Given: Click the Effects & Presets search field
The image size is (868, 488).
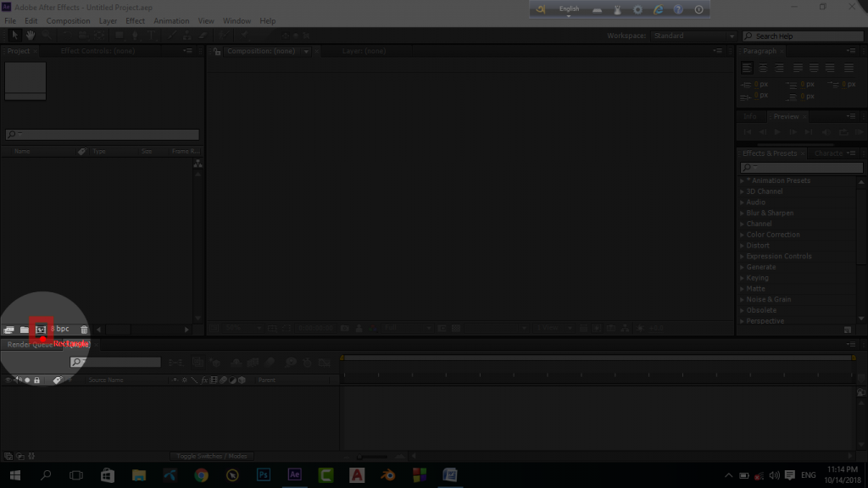Looking at the screenshot, I should (x=802, y=167).
